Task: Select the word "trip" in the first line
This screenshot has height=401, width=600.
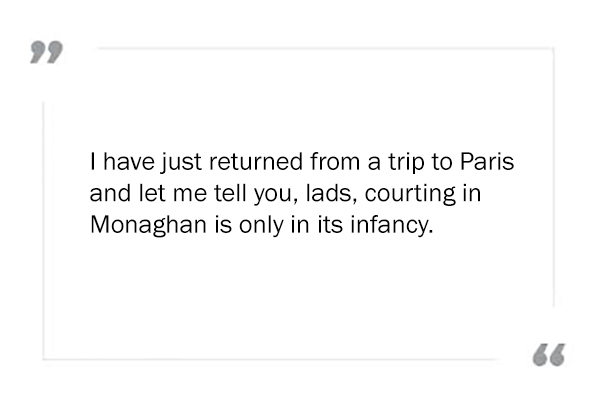Action: click(x=407, y=162)
